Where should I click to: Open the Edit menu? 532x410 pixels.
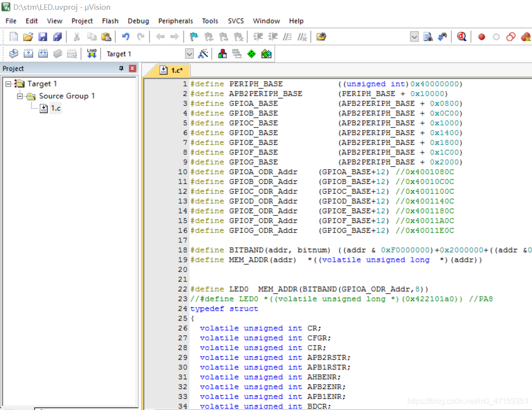click(x=32, y=21)
